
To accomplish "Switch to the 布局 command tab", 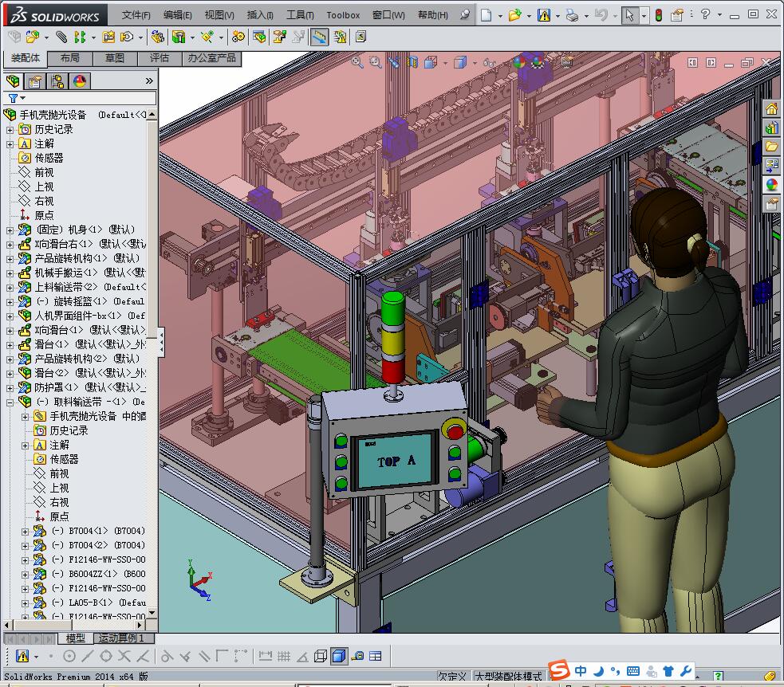I will (70, 58).
